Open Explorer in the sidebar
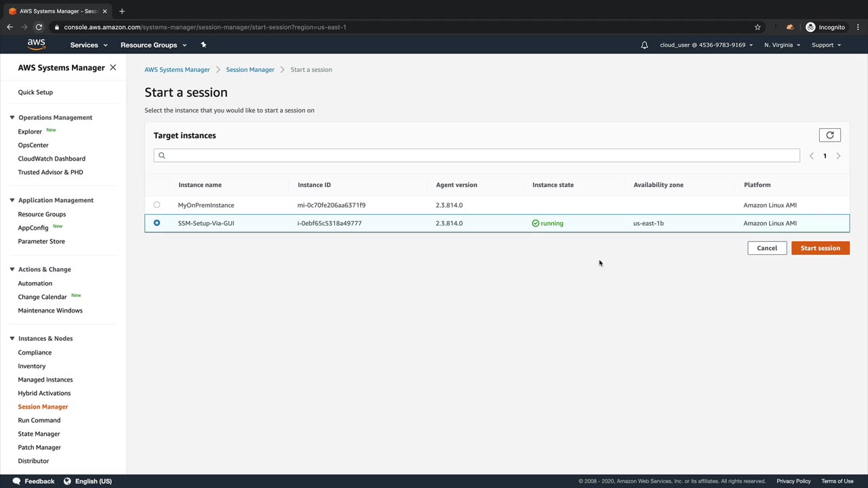 click(30, 131)
